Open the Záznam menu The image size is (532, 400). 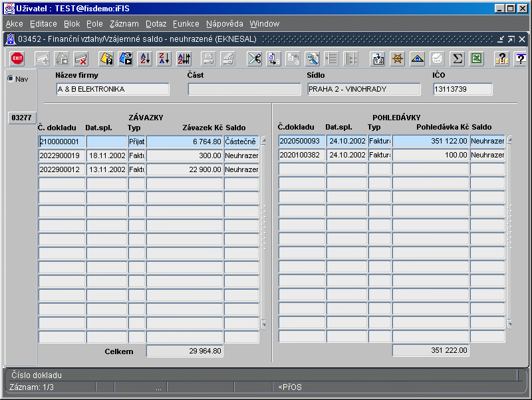(124, 24)
